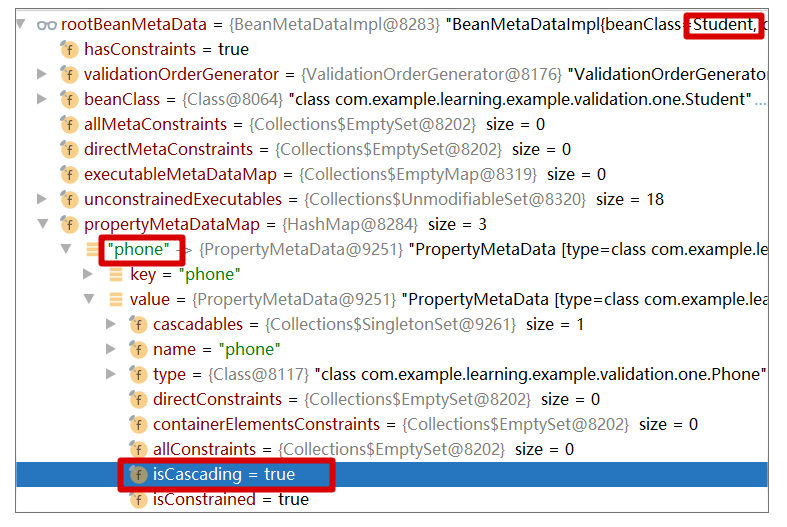
Task: Click the watch glasses icon beside rootBeanMetaData
Action: (46, 24)
